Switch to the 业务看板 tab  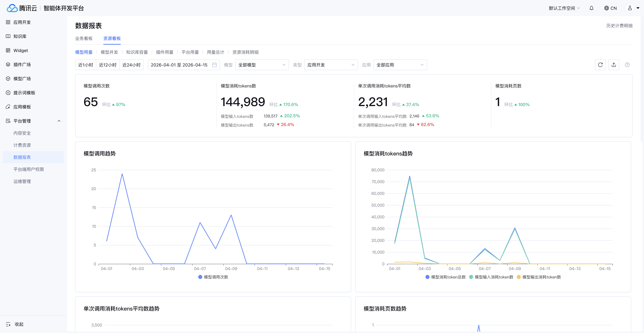click(x=84, y=38)
